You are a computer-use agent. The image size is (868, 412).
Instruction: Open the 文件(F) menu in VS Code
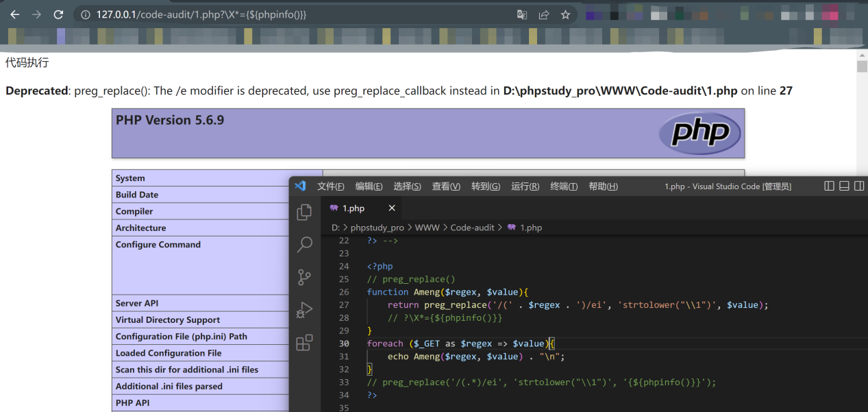pos(331,186)
